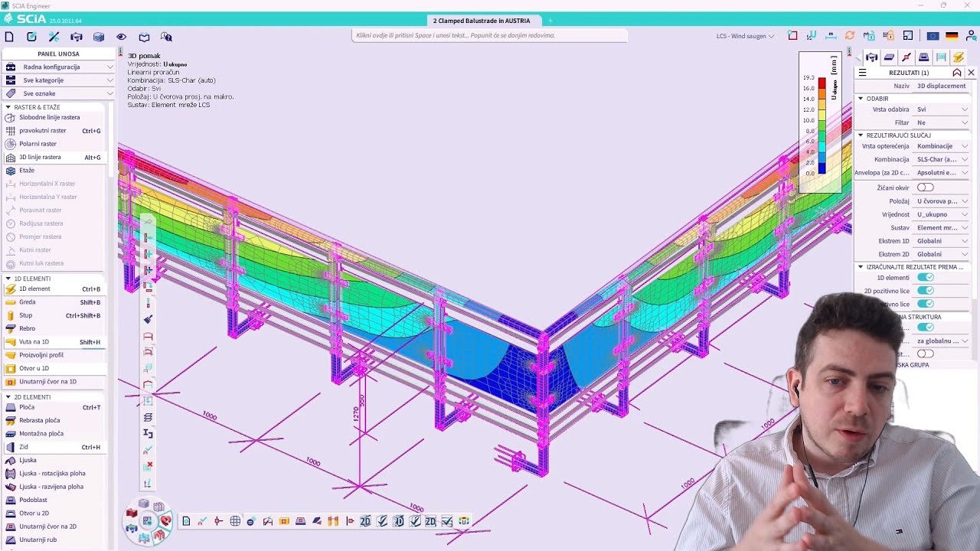Image resolution: width=980 pixels, height=551 pixels.
Task: Select the Zid menu entry
Action: coord(54,447)
